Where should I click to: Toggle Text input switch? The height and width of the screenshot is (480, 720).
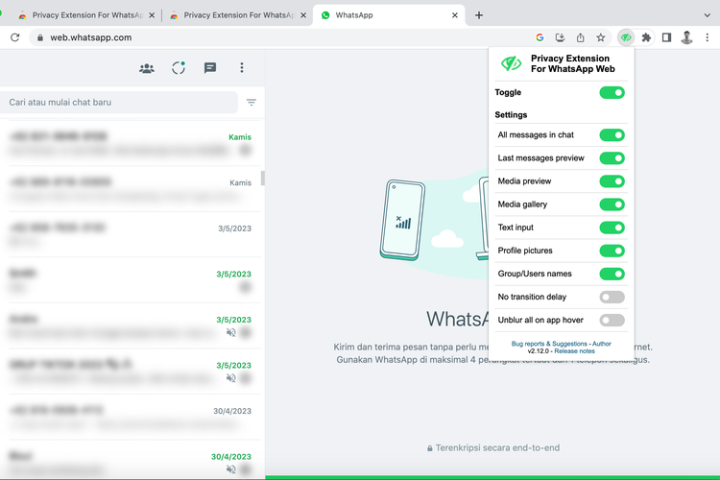pyautogui.click(x=612, y=227)
